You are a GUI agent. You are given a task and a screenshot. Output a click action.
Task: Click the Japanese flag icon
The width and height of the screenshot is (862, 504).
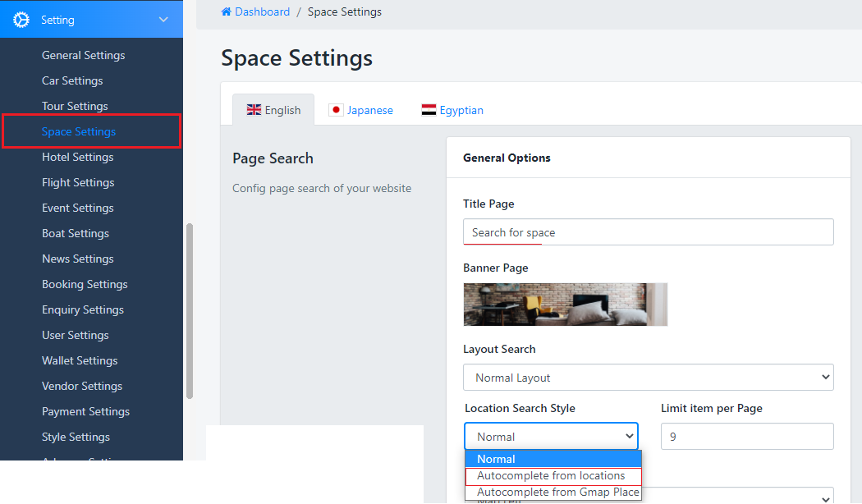tap(336, 110)
